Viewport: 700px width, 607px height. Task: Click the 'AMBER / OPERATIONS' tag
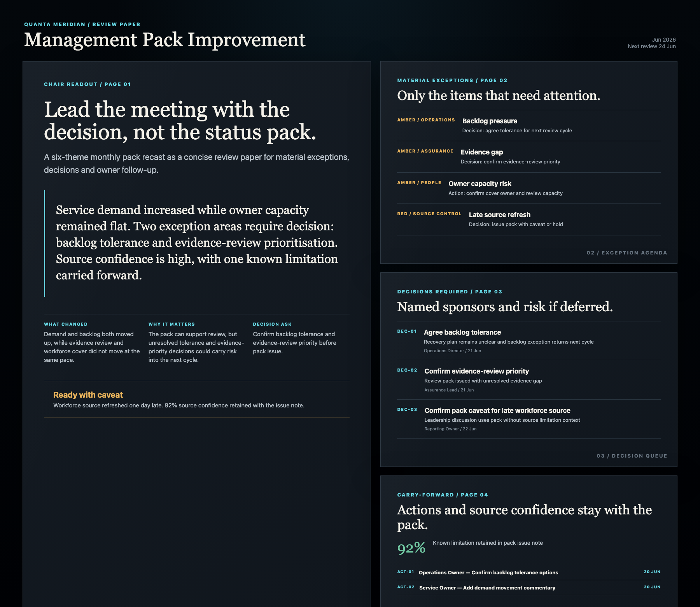point(426,120)
